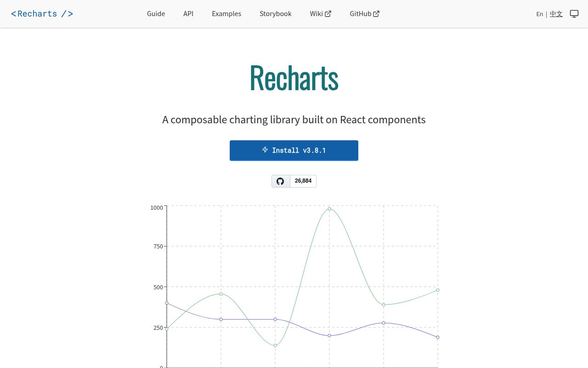Viewport: 588px width, 368px height.
Task: Select En to keep English language
Action: 539,14
